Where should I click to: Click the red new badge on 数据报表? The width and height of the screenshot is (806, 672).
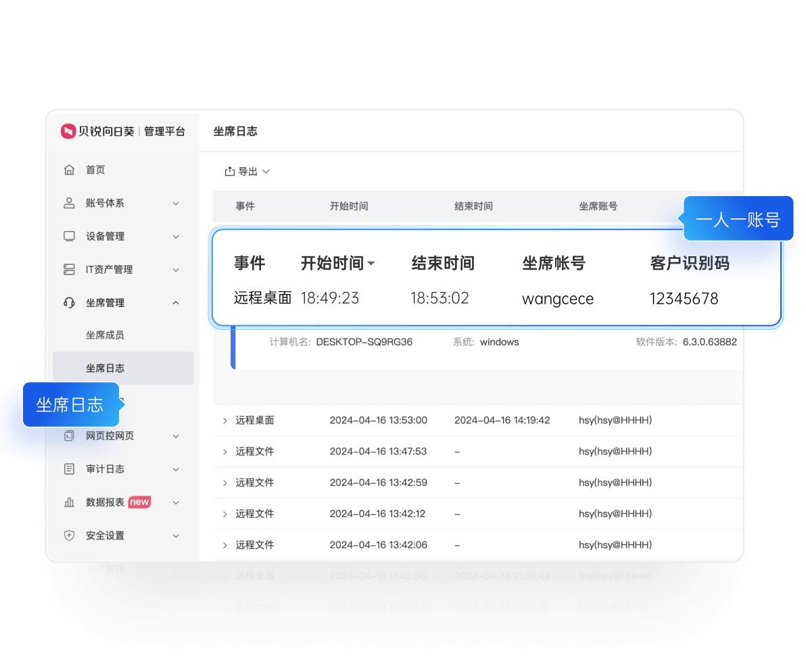pos(139,502)
